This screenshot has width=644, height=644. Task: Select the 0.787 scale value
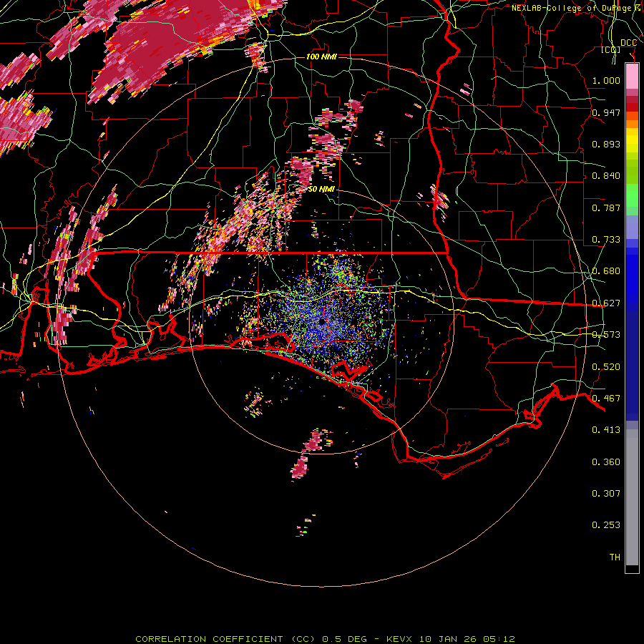(x=606, y=208)
